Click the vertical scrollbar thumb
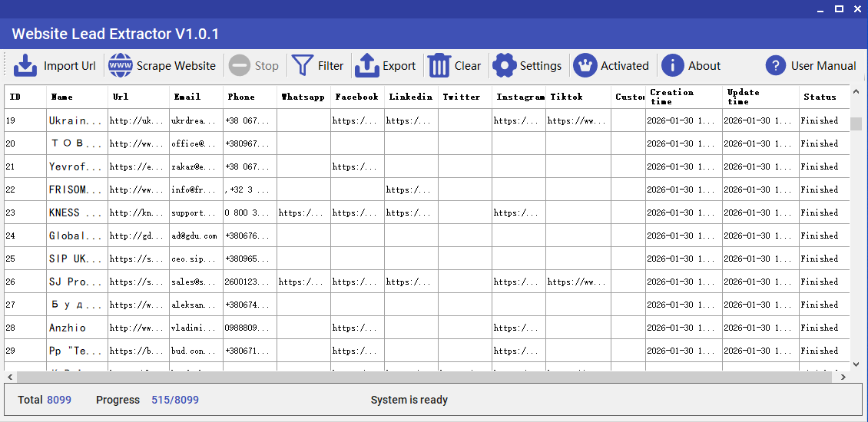Image resolution: width=868 pixels, height=422 pixels. pyautogui.click(x=856, y=124)
